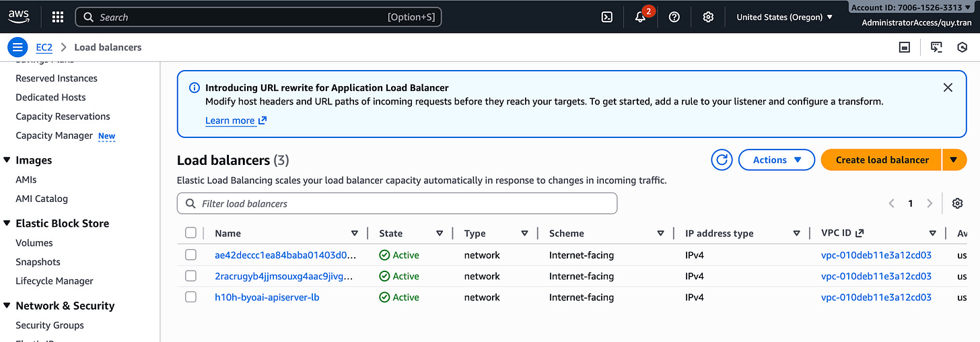This screenshot has width=980, height=342.
Task: Refresh the load balancers list
Action: pyautogui.click(x=722, y=160)
